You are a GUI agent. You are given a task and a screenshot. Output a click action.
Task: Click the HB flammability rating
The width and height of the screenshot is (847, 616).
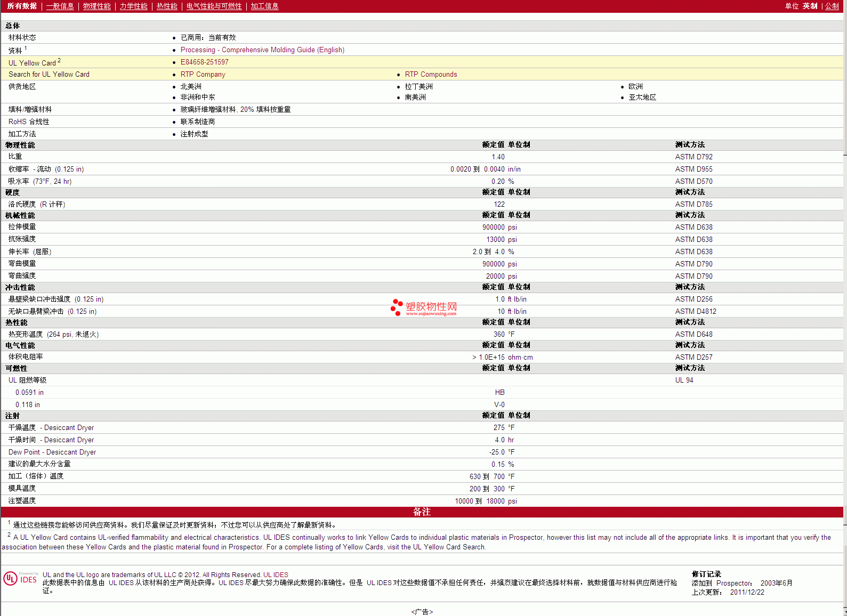click(499, 392)
